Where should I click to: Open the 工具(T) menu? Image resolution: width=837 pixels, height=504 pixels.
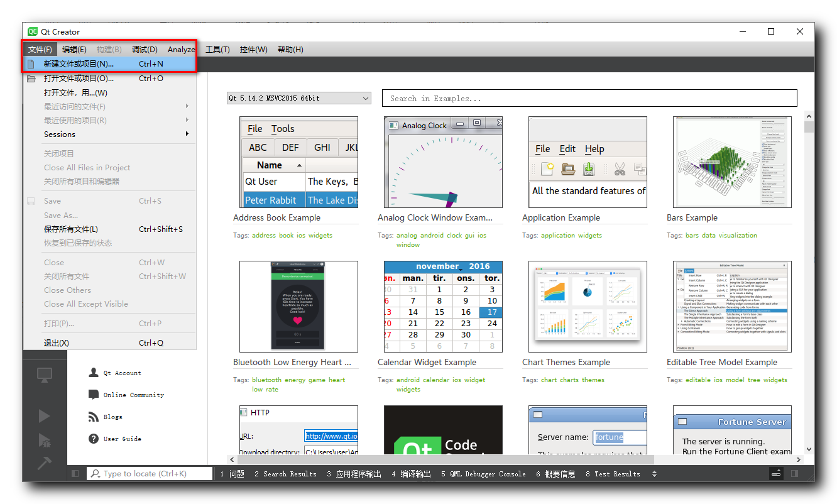pyautogui.click(x=217, y=50)
